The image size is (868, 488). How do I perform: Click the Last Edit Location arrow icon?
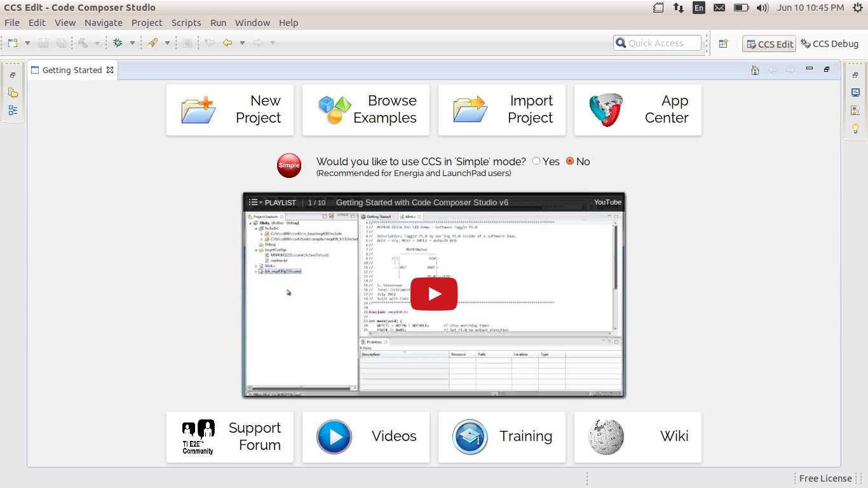(x=210, y=43)
